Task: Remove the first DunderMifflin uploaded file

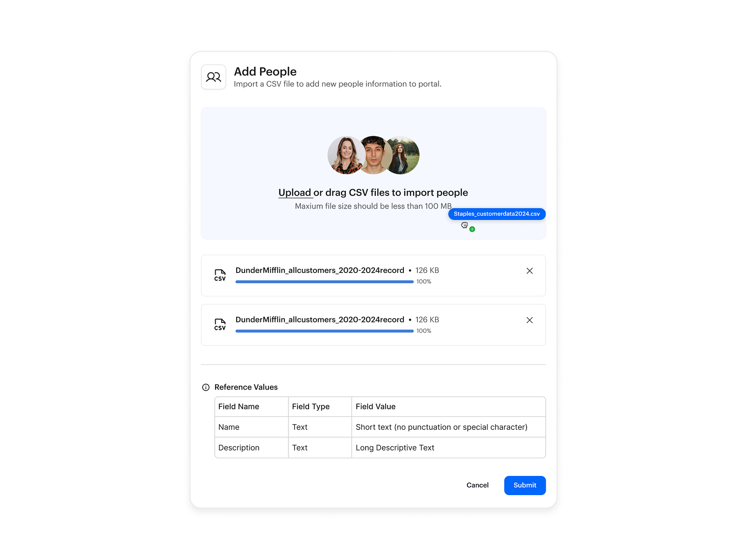Action: [x=529, y=271]
